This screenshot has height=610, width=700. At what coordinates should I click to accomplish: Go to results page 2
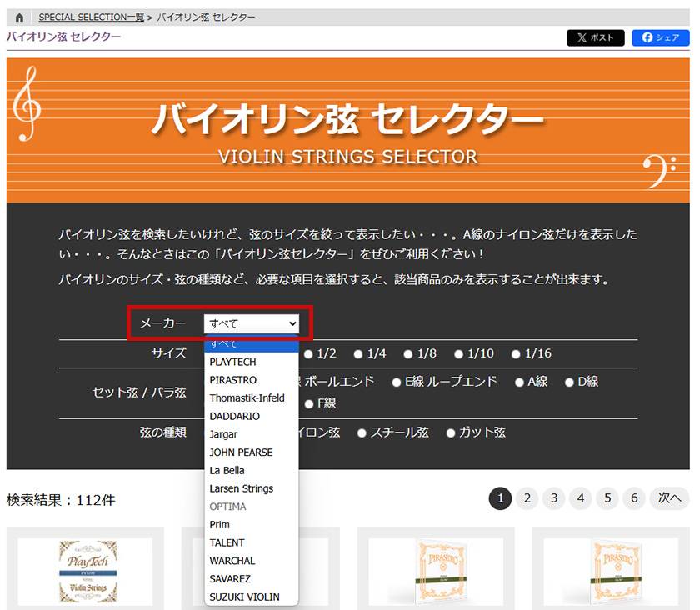pos(527,498)
